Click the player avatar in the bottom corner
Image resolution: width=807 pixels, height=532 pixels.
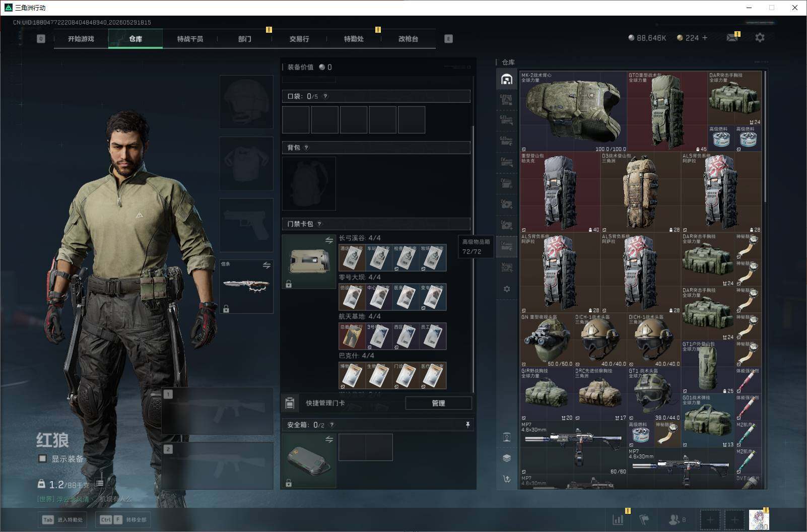(x=759, y=519)
